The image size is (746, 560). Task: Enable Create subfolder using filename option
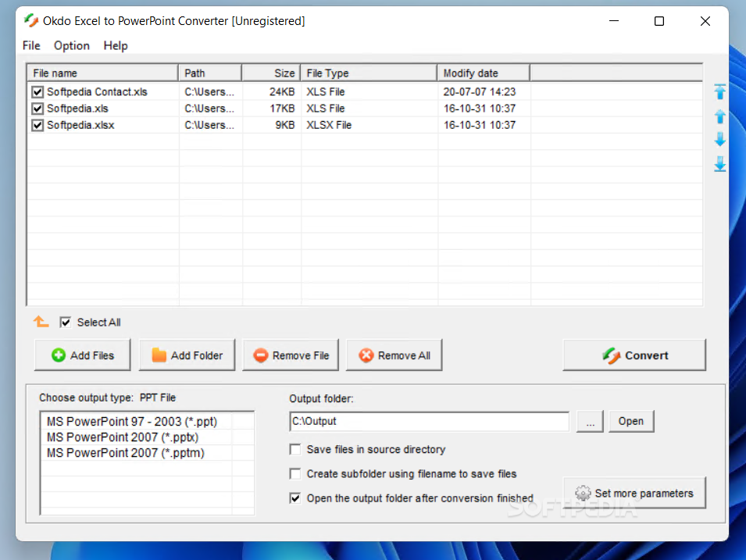295,474
